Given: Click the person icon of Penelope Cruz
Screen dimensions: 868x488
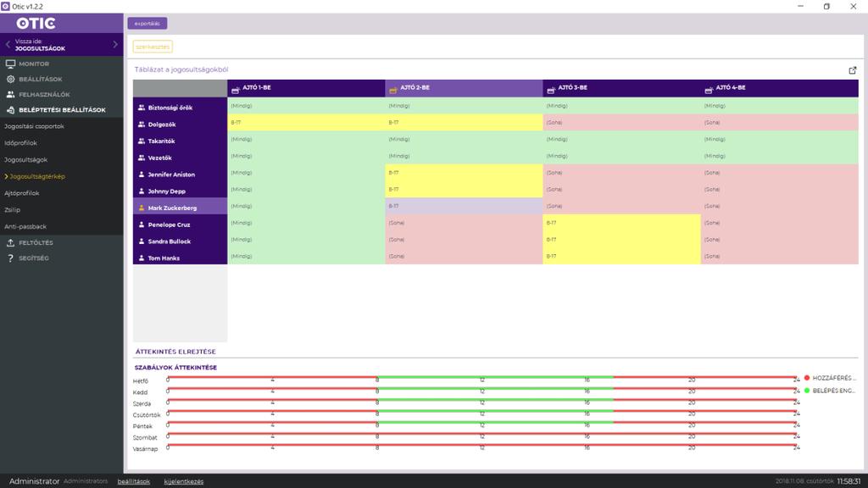Looking at the screenshot, I should coord(142,224).
